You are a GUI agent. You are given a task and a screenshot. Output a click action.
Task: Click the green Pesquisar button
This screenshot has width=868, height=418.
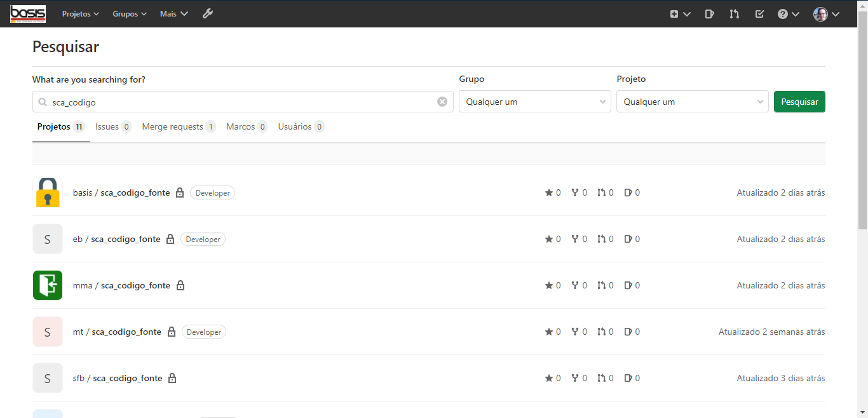point(799,101)
